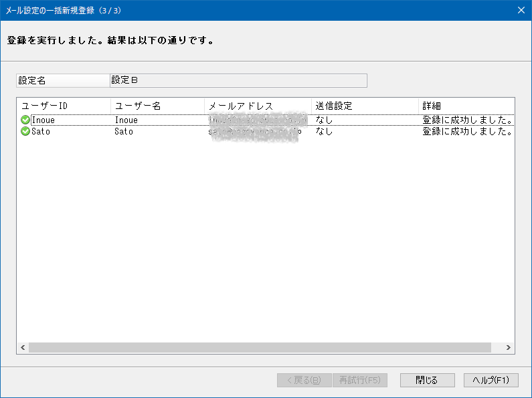The image size is (532, 398).
Task: Click the green success icon beside Sato
Action: tap(25, 131)
